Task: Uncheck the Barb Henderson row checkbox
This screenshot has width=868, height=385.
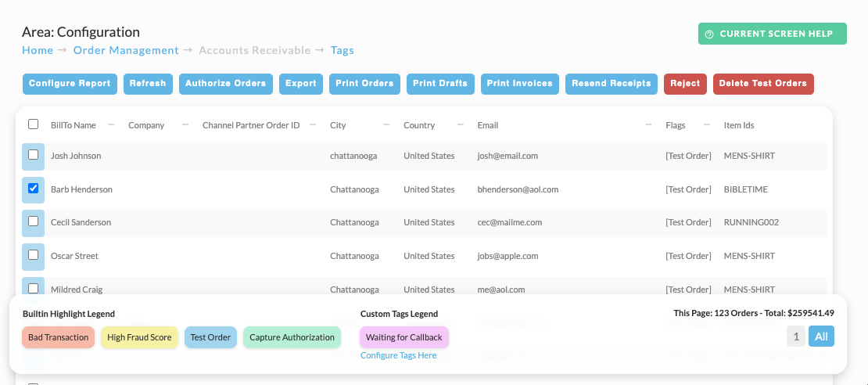Action: [33, 189]
